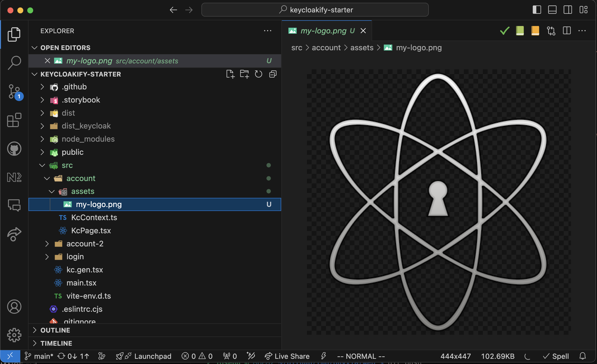The width and height of the screenshot is (597, 364).
Task: Collapse all folders in explorer
Action: tap(273, 74)
